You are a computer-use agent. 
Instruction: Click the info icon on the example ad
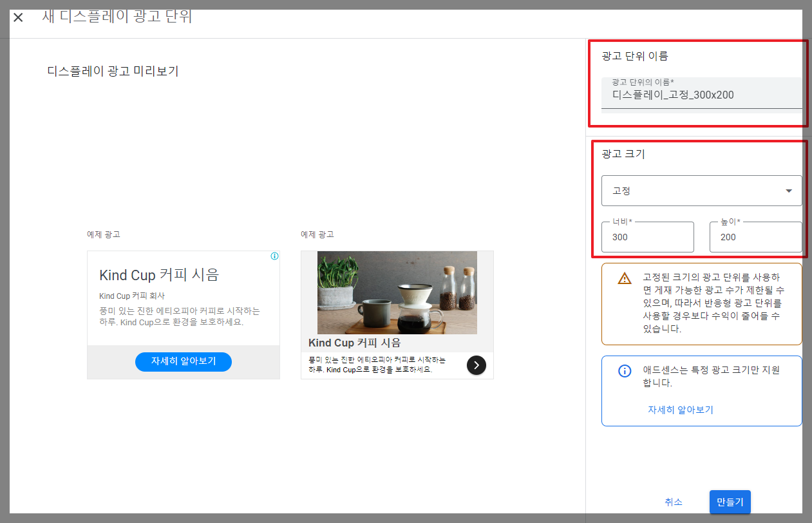click(274, 256)
